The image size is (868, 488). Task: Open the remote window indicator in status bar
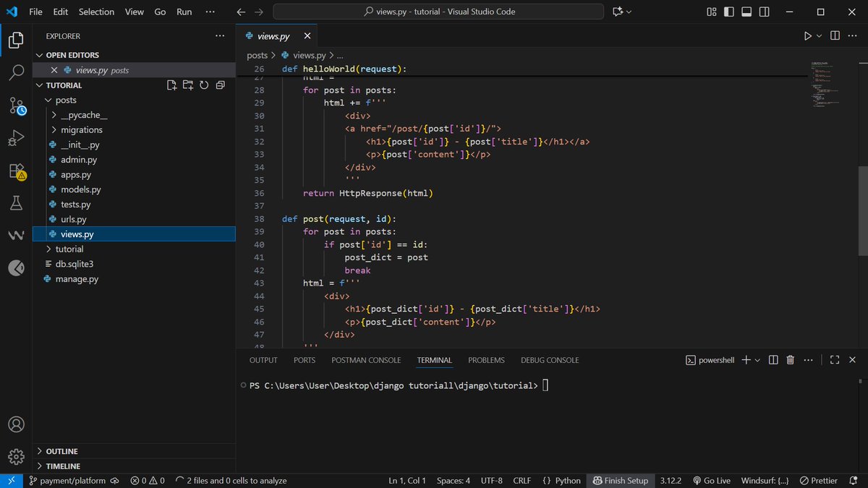[12, 481]
